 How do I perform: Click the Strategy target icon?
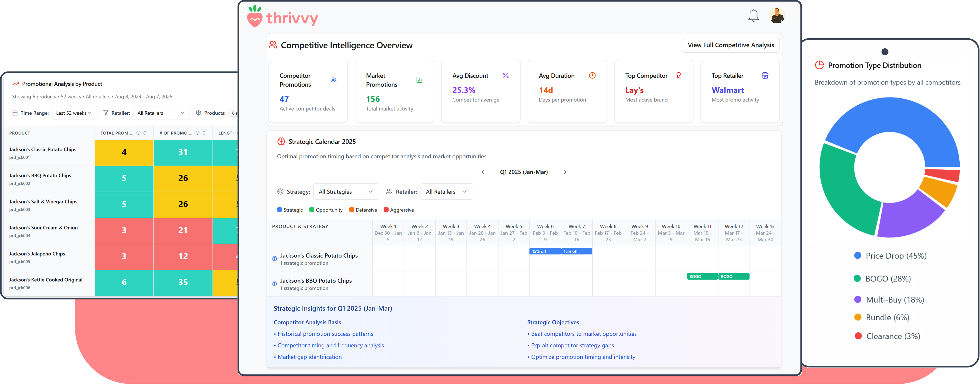pos(280,191)
